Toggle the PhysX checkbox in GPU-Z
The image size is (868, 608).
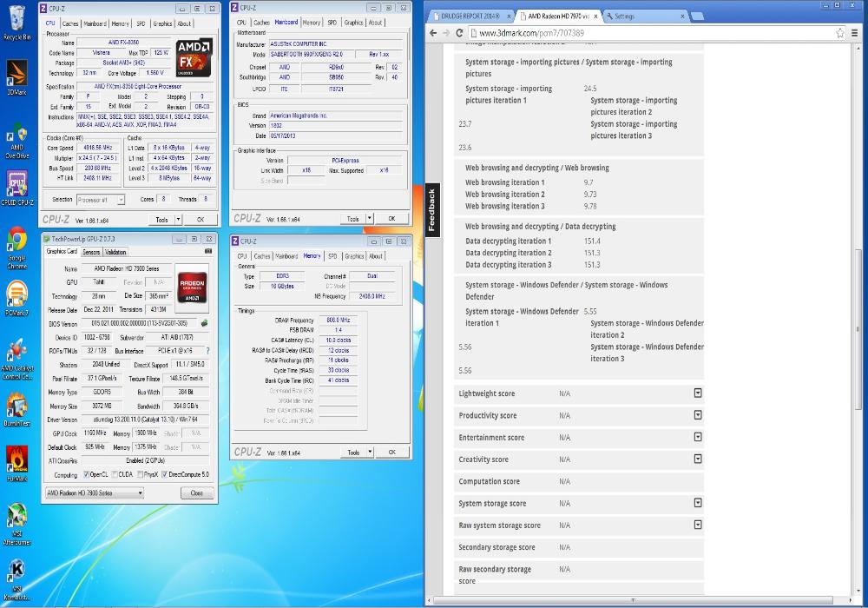pyautogui.click(x=140, y=474)
